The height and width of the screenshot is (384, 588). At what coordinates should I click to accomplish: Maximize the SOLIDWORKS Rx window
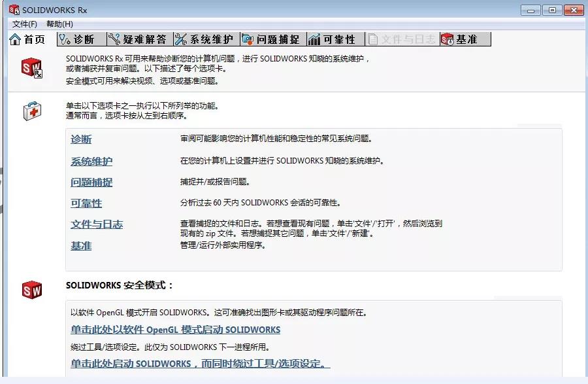click(x=552, y=10)
